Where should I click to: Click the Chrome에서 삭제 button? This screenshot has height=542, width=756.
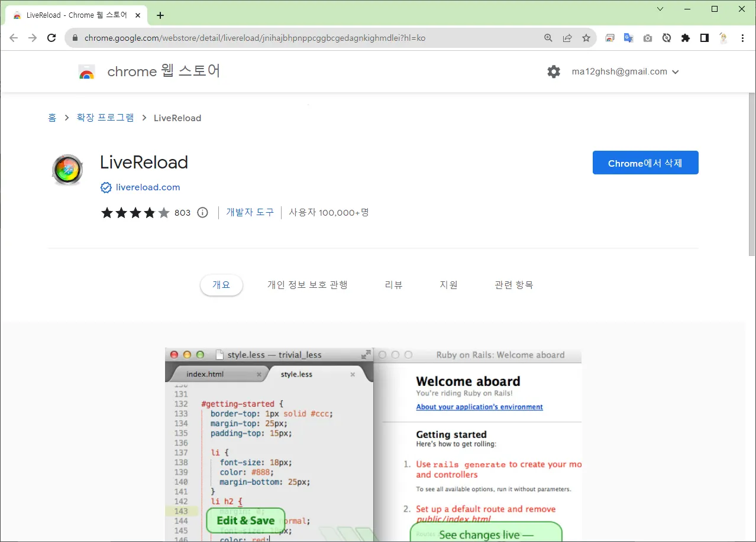645,163
